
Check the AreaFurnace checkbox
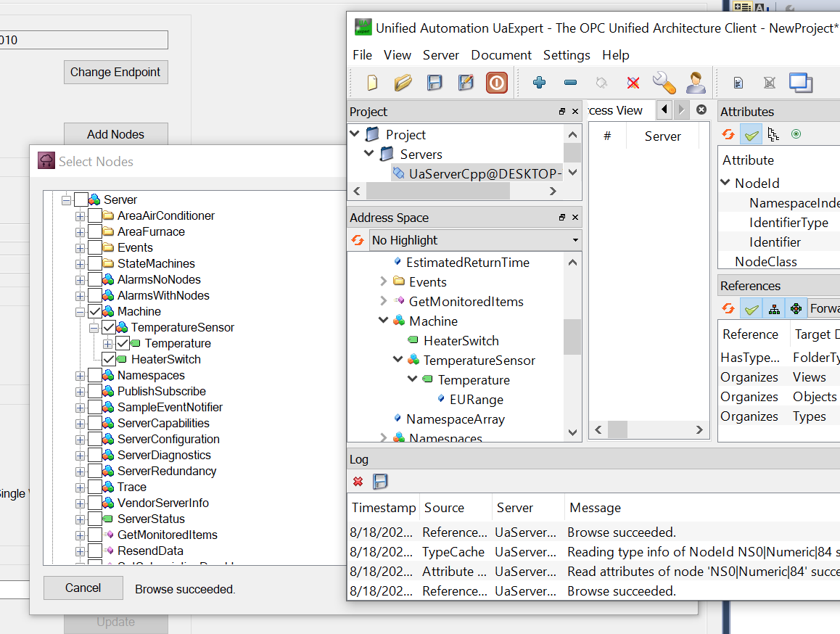click(95, 231)
